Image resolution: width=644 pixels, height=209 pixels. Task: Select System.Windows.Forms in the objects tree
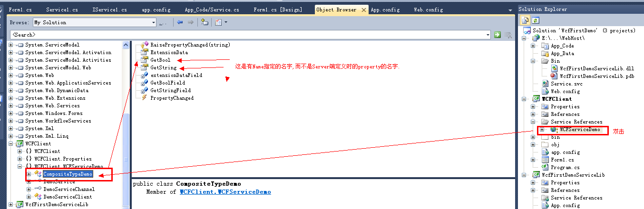click(54, 113)
